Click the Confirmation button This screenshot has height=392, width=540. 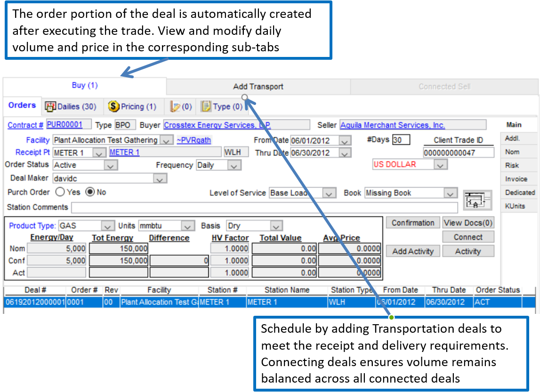pos(413,223)
